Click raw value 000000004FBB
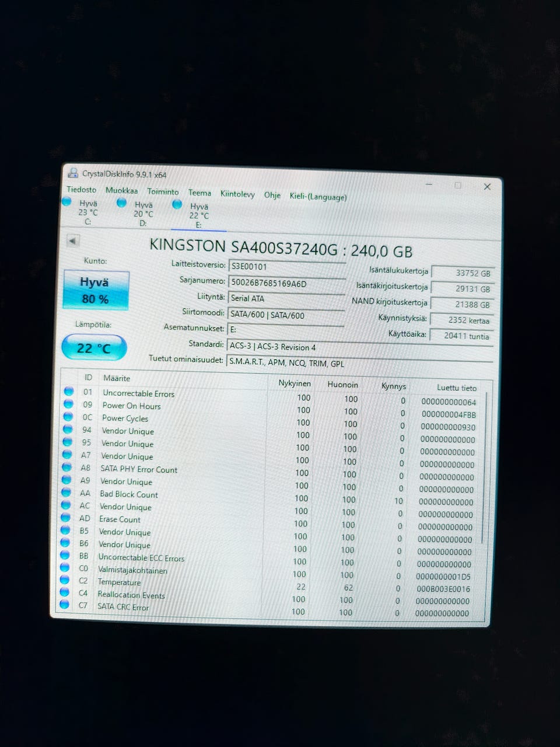 tap(449, 415)
